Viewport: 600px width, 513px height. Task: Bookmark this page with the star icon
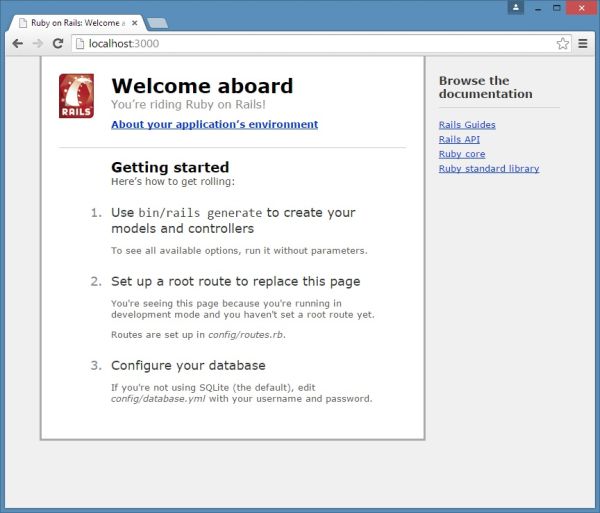click(x=562, y=44)
